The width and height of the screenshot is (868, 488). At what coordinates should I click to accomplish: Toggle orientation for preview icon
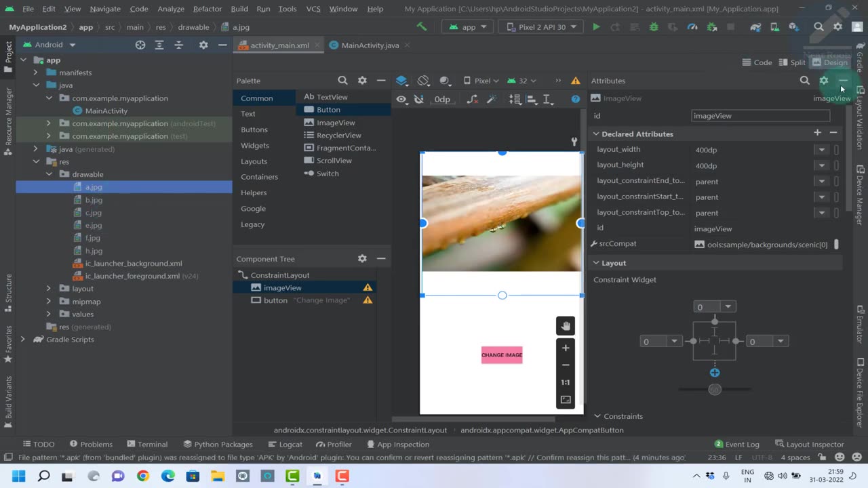pos(423,81)
